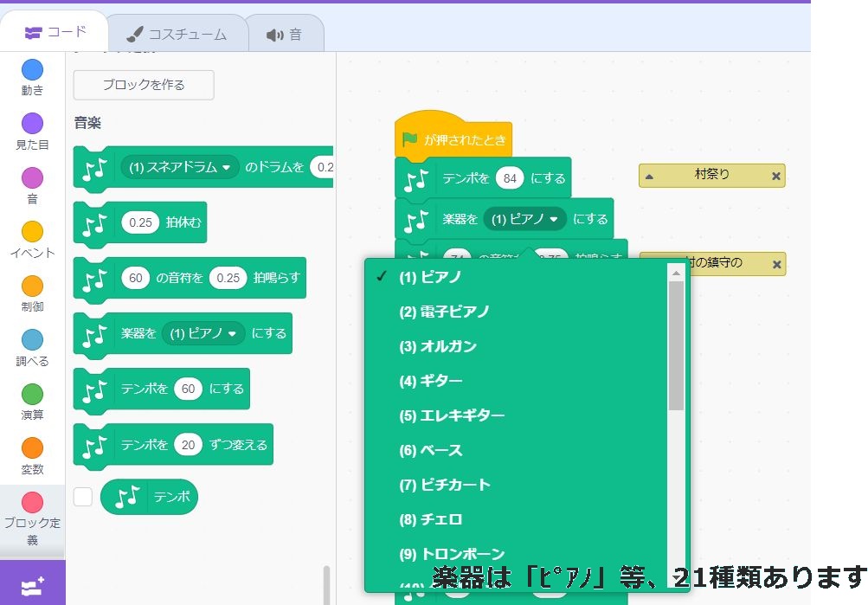Choose (3) オルガン from the instrument list

tap(437, 346)
